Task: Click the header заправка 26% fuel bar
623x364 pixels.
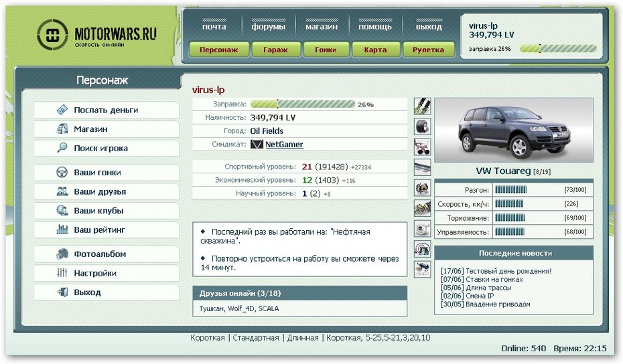Action: (558, 49)
